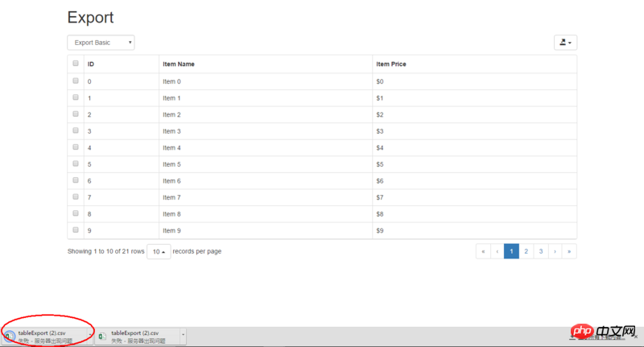
Task: Check the checkbox for Item 8 row
Action: pos(76,213)
